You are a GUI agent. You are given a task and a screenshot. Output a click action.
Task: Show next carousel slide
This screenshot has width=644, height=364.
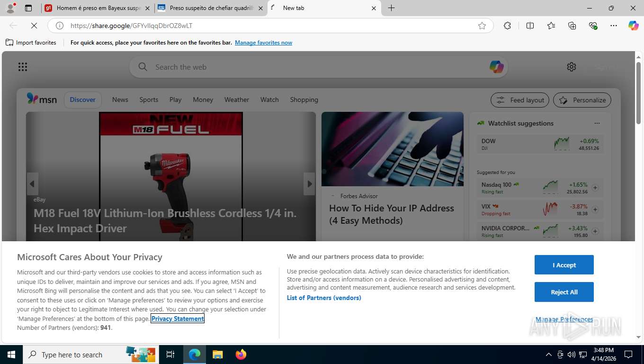click(x=309, y=184)
